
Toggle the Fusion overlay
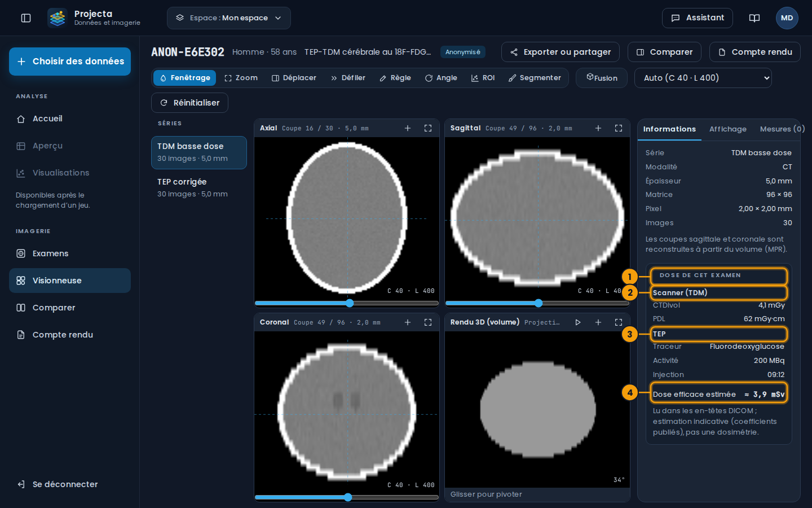(x=602, y=78)
